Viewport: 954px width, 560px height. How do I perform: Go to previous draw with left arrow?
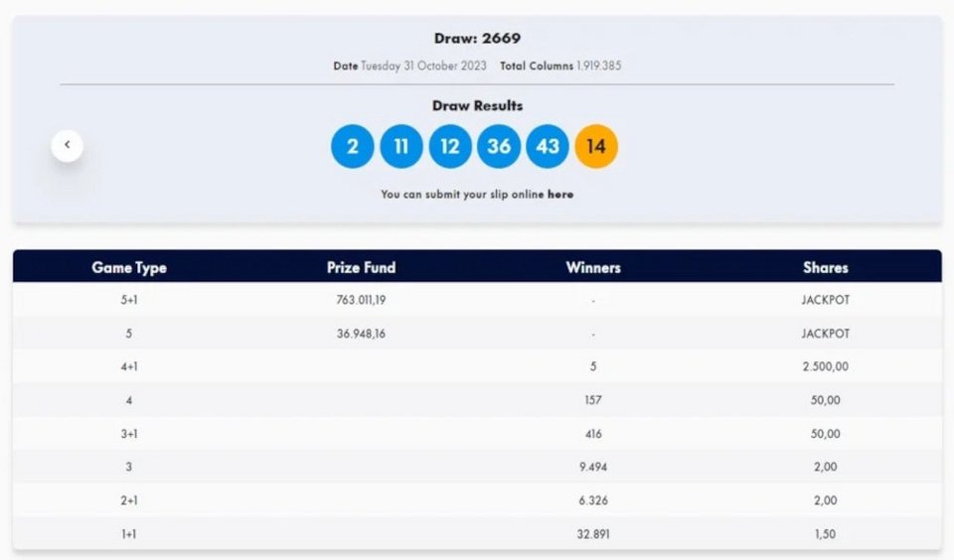[x=67, y=145]
